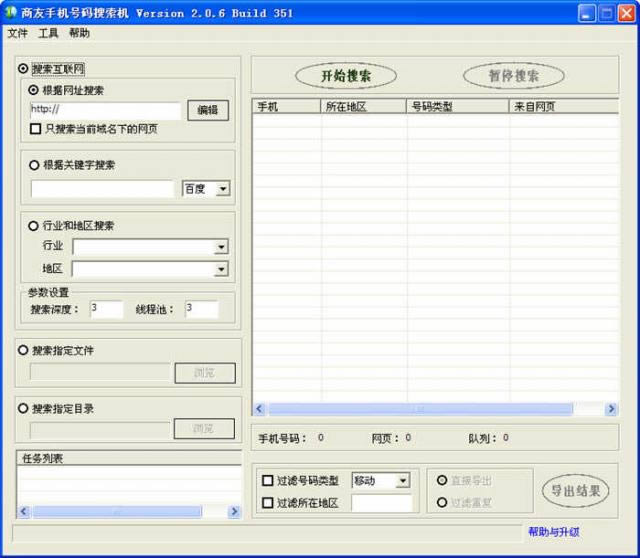Focus the http:// URL input field
Viewport: 640px width, 558px height.
(105, 110)
